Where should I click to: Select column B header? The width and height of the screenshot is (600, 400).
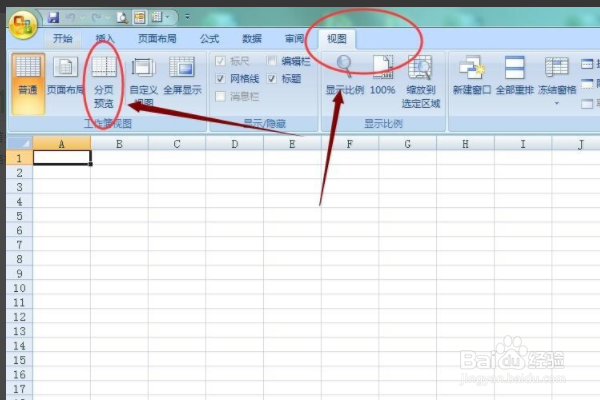tap(119, 144)
